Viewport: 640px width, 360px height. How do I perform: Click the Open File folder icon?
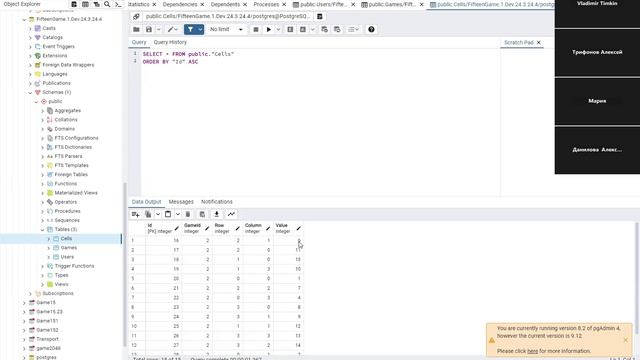click(x=136, y=29)
